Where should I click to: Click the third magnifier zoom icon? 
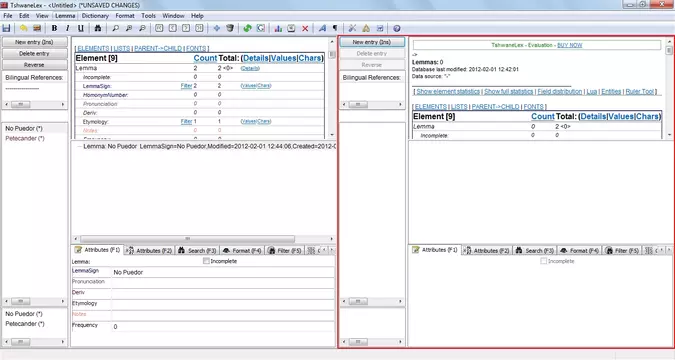click(142, 28)
